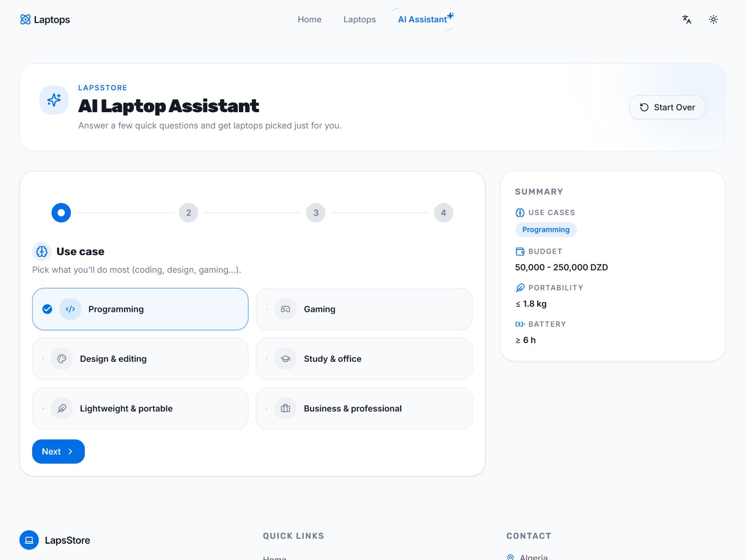Click the AI sparkle icon beside the heading
745x560 pixels.
tap(54, 100)
